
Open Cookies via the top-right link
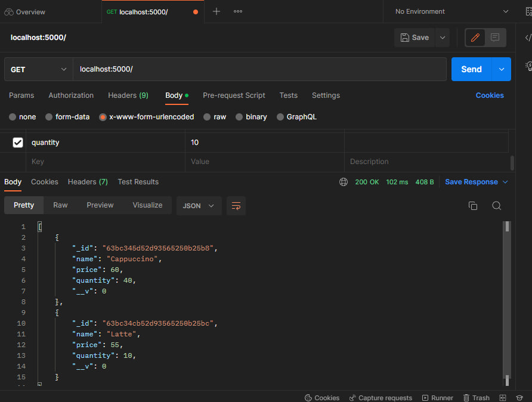[489, 95]
